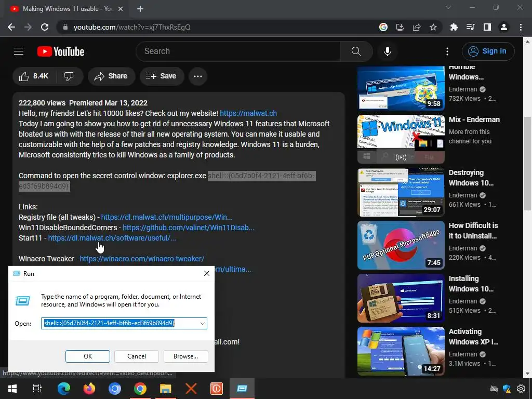Click Cancel in the Run dialog
Image resolution: width=532 pixels, height=399 pixels.
coord(137,356)
